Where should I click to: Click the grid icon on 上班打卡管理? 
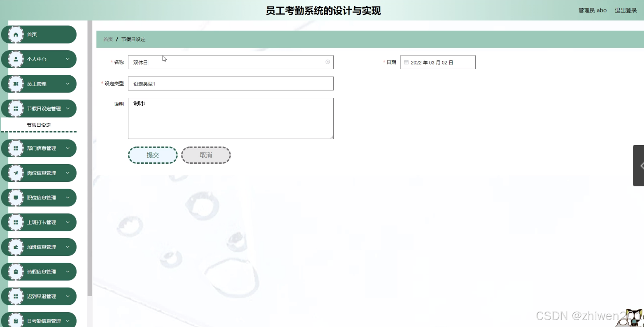click(16, 222)
